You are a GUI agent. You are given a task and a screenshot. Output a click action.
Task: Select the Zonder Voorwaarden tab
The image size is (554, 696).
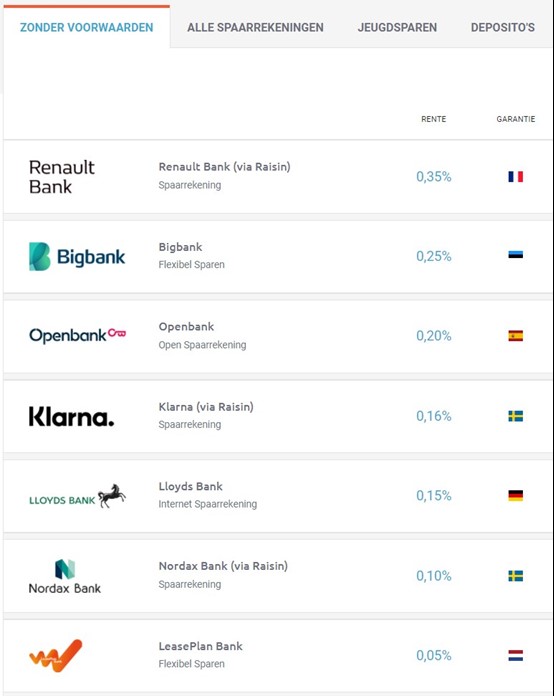(87, 28)
